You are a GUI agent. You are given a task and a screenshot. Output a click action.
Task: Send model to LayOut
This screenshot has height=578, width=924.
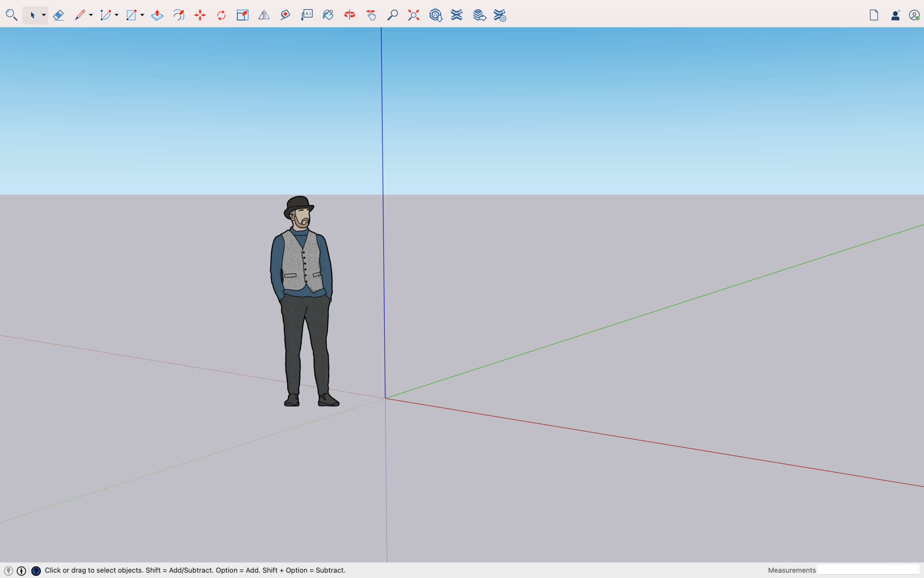(480, 15)
